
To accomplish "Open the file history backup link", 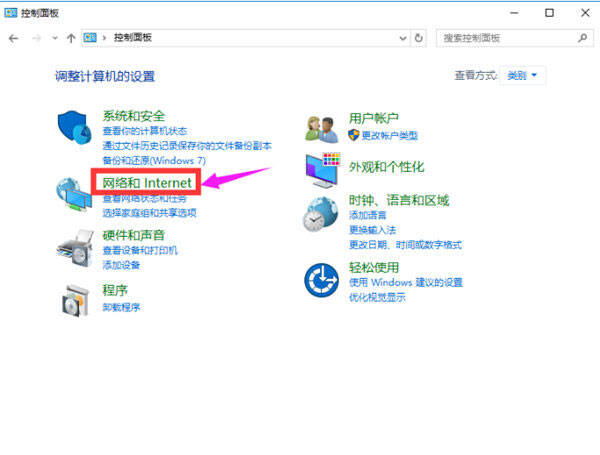I will click(187, 146).
